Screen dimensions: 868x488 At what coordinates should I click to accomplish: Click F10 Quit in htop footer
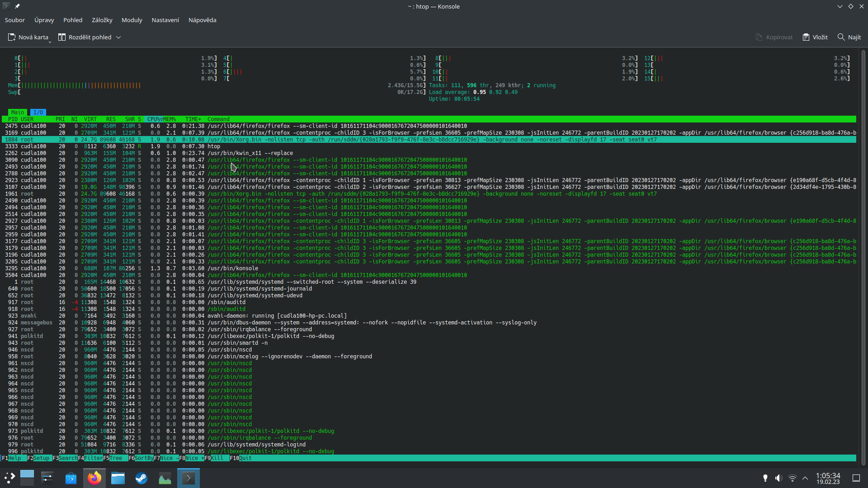[x=241, y=458]
